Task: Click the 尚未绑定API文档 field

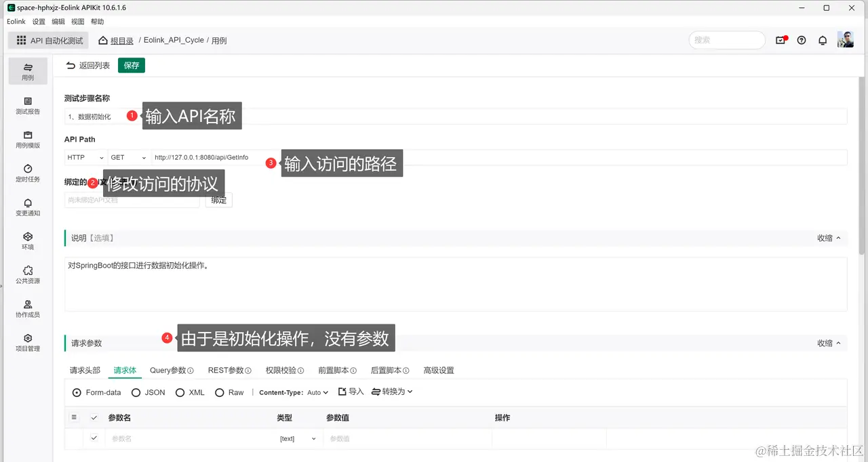Action: (x=132, y=200)
